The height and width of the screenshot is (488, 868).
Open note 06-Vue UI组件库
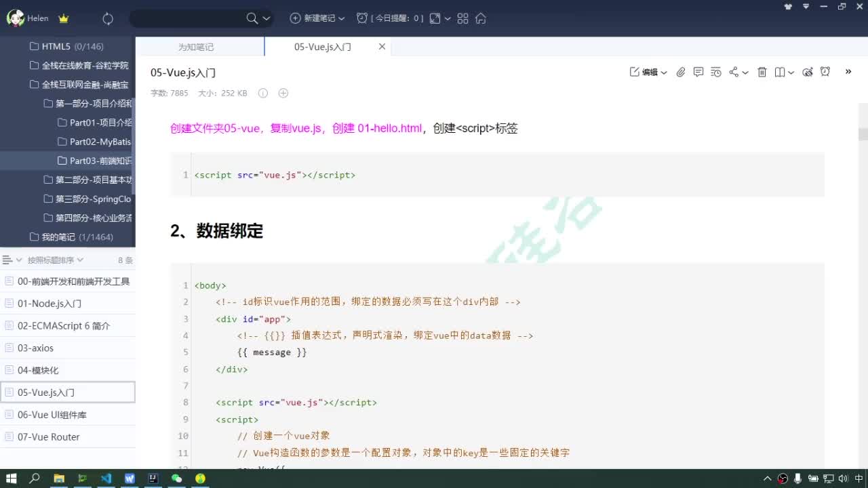click(68, 415)
